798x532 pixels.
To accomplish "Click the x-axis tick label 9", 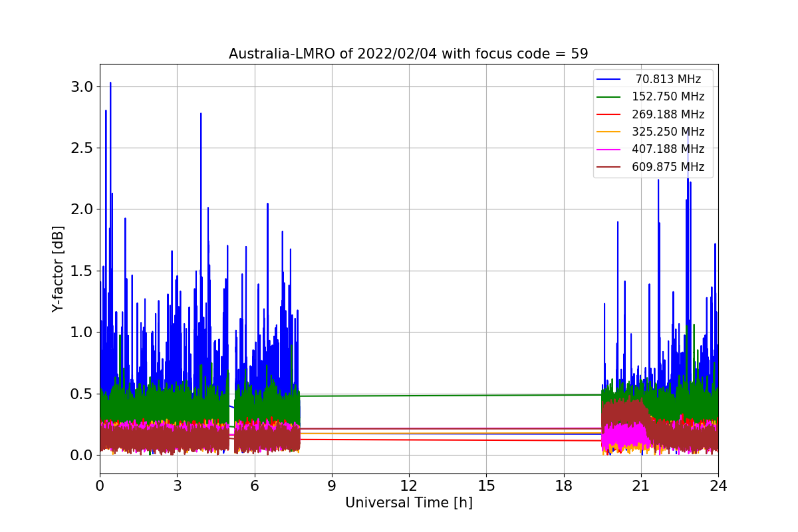I will tap(331, 486).
